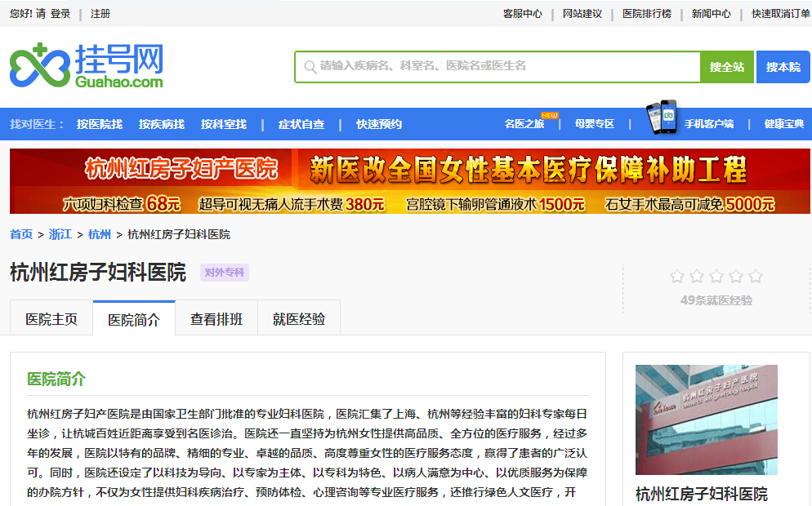Viewport: 812px width, 506px height.
Task: Click the 杭州红房子妇科医院 page heading
Action: coord(98,272)
